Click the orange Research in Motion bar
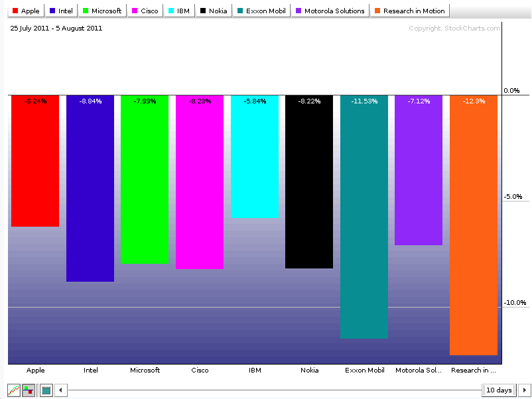The image size is (532, 399). pos(474,225)
